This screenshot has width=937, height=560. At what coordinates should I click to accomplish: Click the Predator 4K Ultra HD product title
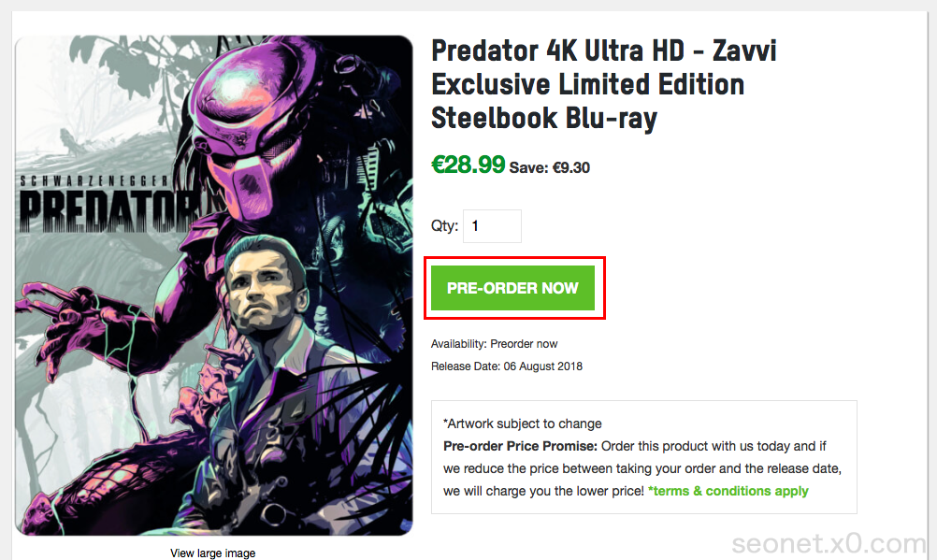(603, 84)
